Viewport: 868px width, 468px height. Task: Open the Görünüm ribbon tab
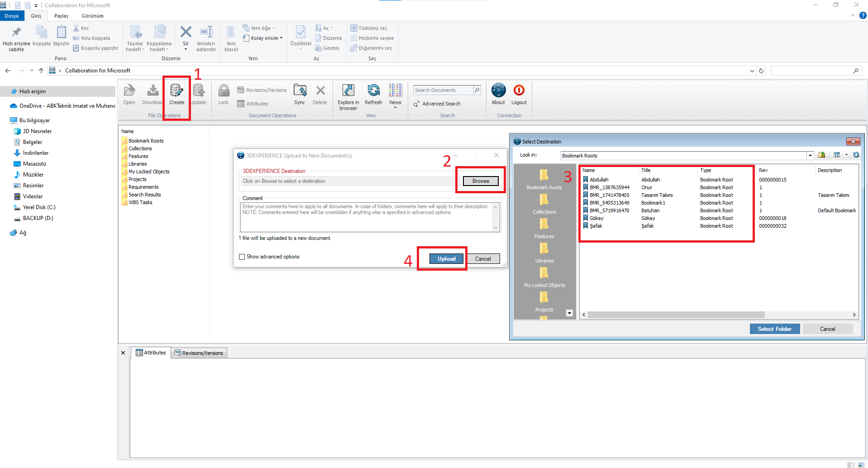point(92,16)
